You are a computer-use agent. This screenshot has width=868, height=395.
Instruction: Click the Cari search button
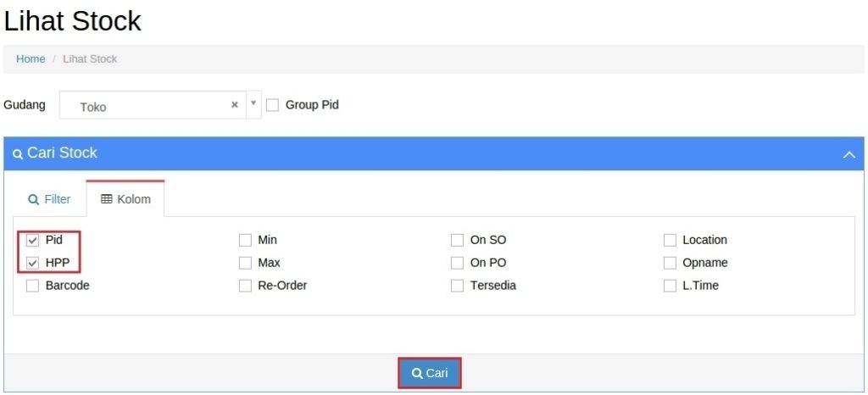(x=430, y=374)
